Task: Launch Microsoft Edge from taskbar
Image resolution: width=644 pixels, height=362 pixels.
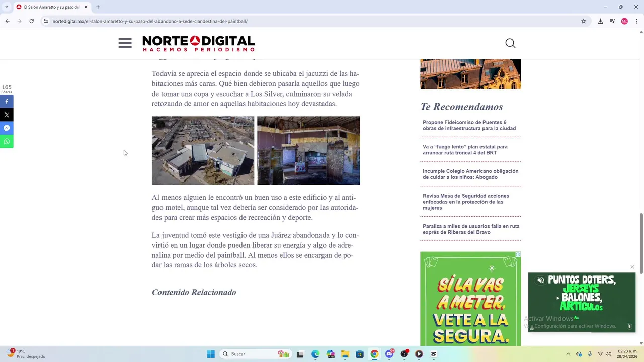Action: pyautogui.click(x=315, y=354)
